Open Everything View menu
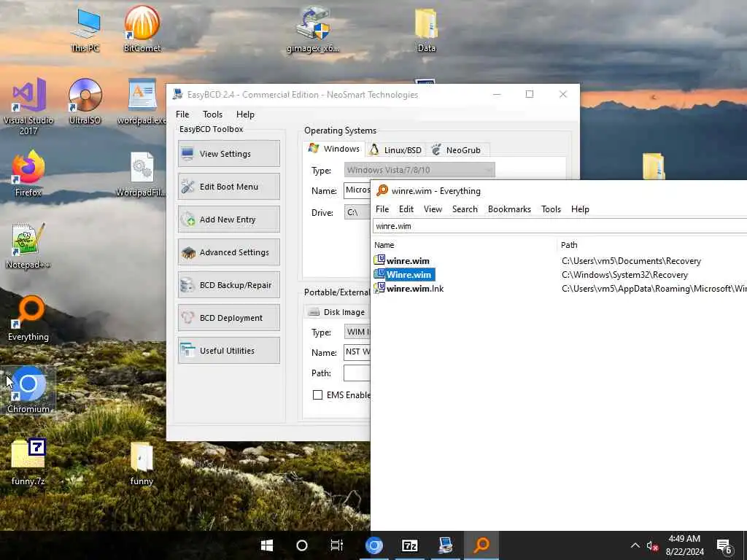The height and width of the screenshot is (560, 747). [433, 209]
